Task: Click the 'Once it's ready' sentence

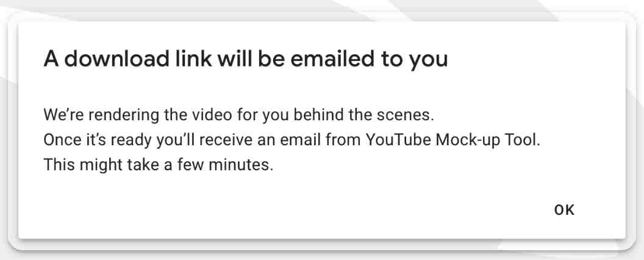Action: 292,140
